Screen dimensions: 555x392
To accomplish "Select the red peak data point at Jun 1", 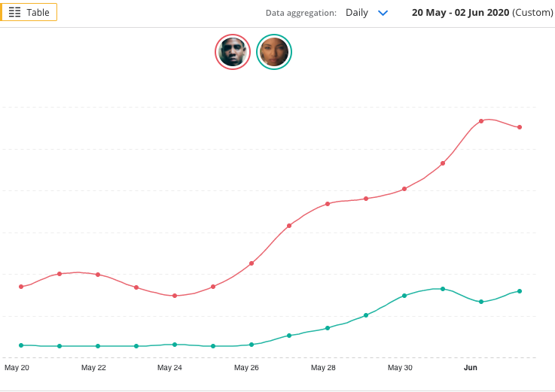I will [481, 121].
